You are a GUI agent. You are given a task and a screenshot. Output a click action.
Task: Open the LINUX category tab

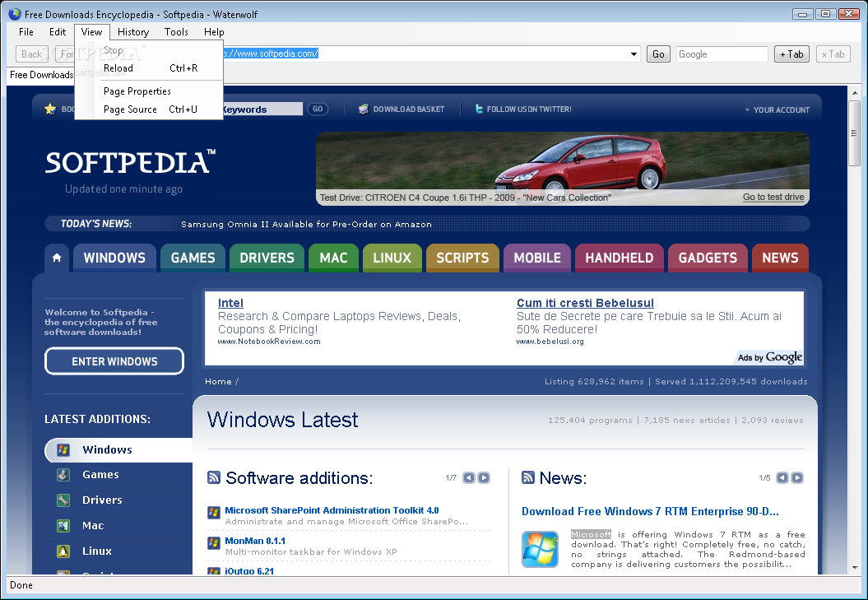click(392, 258)
